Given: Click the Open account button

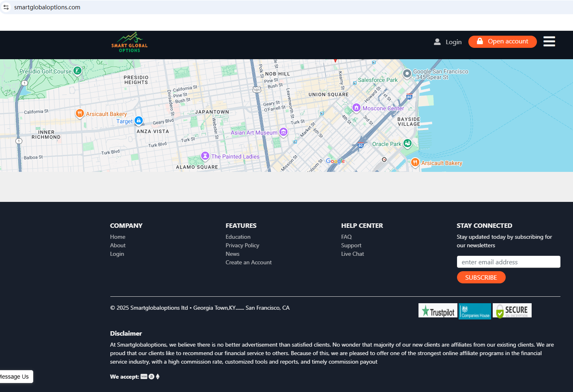Looking at the screenshot, I should pos(502,41).
